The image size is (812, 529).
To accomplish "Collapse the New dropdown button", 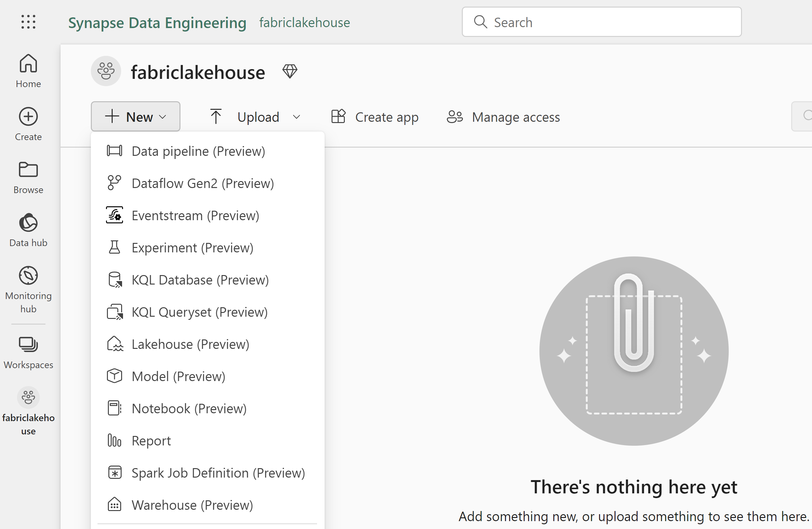I will [x=135, y=116].
